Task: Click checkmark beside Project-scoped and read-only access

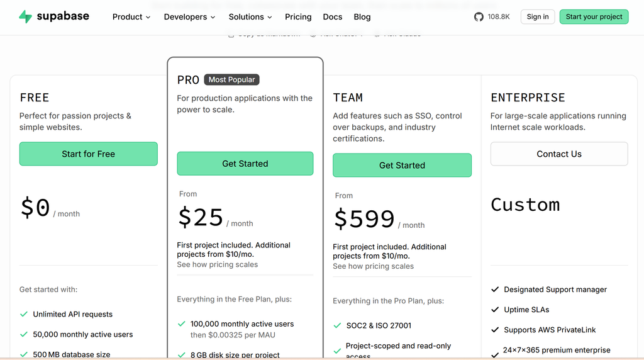Action: point(337,351)
